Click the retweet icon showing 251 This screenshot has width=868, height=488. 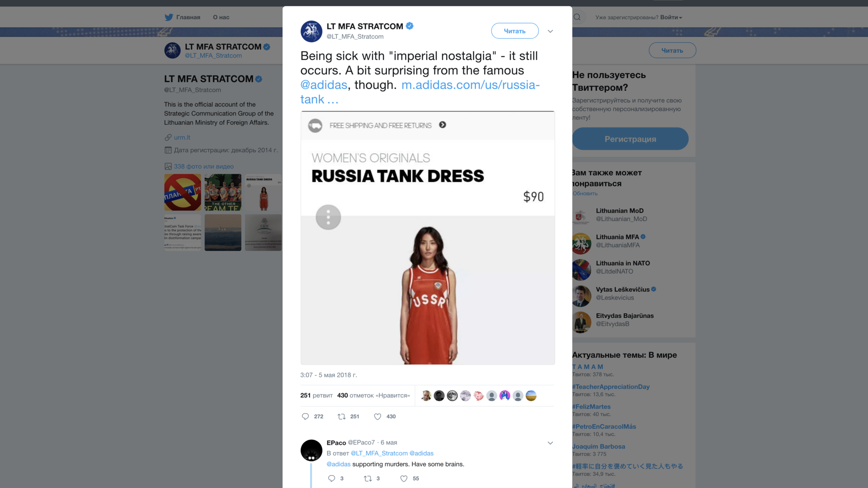tap(342, 417)
